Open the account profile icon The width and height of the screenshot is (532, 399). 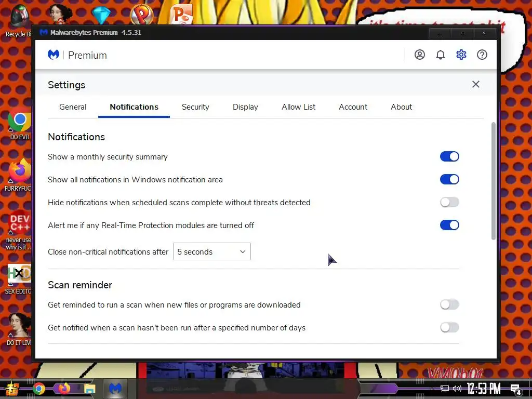tap(419, 55)
